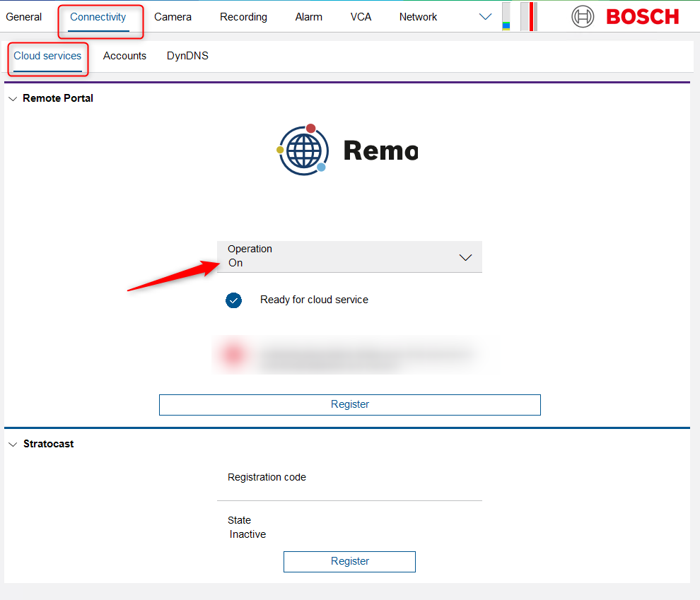
Task: Click the Remote Portal globe logo
Action: [x=303, y=150]
